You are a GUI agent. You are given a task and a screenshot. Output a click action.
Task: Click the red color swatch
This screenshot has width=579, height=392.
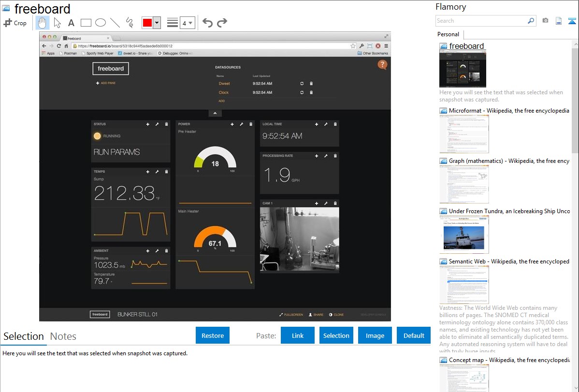[x=147, y=23]
